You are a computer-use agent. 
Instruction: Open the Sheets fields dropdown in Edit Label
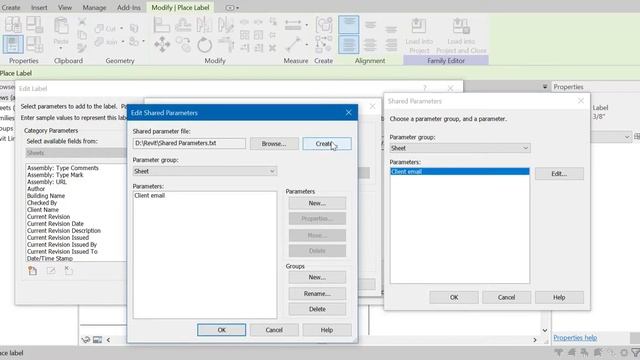(76, 153)
